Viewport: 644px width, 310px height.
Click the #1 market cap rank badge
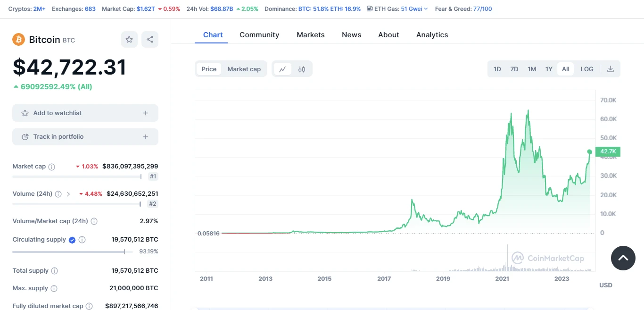click(x=153, y=176)
